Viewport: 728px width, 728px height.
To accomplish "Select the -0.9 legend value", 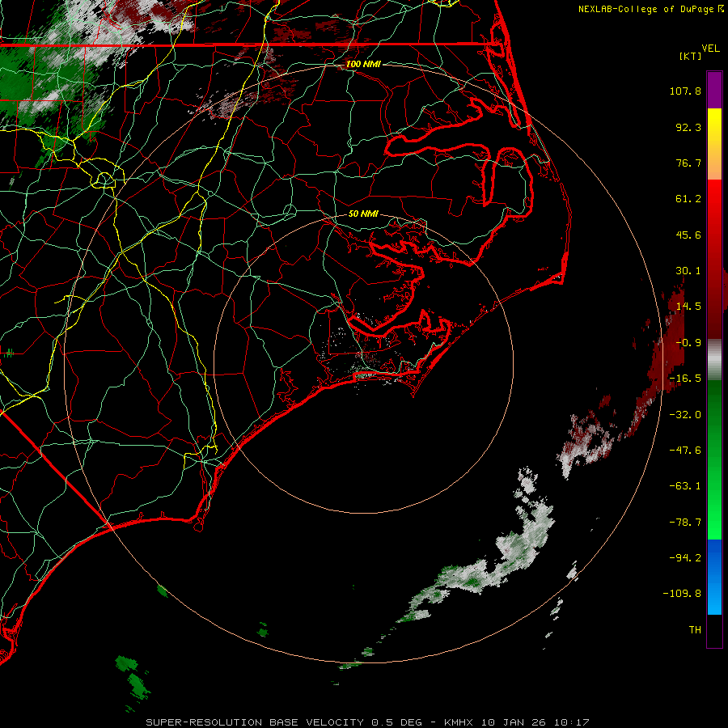I will [x=688, y=343].
